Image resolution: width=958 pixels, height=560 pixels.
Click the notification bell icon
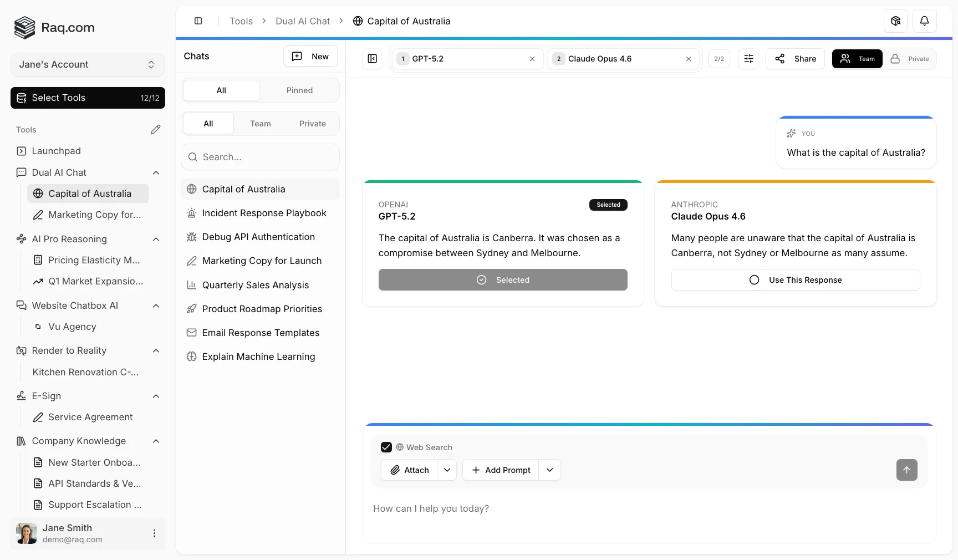tap(924, 21)
